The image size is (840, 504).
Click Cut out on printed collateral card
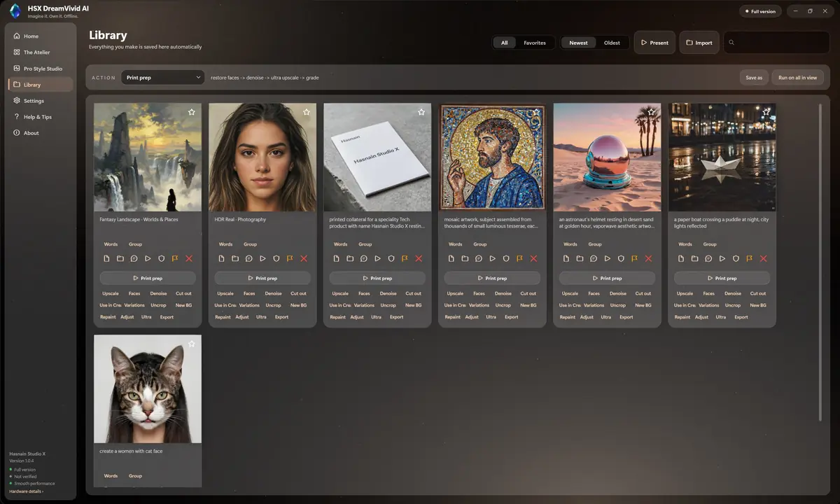pyautogui.click(x=413, y=293)
